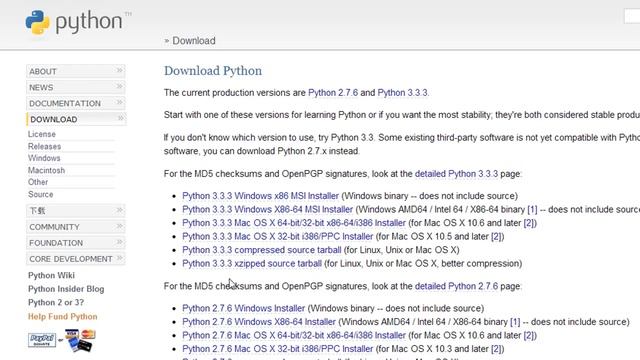Open the Source submenu link
Viewport: 640px width, 360px height.
[40, 194]
